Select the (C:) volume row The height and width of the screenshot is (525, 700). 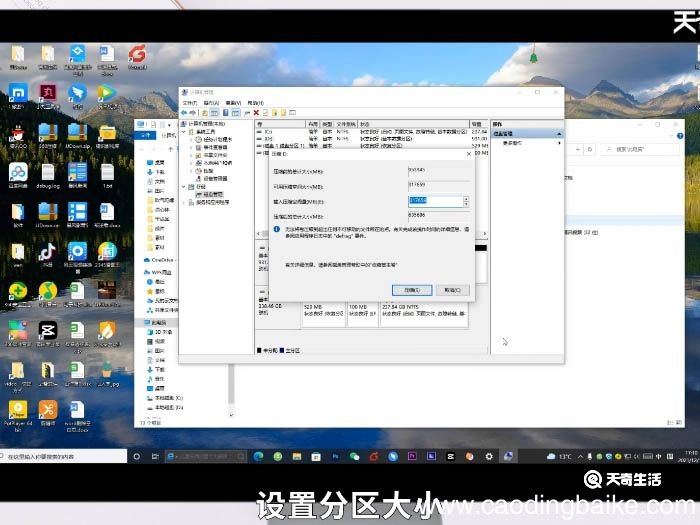(372, 132)
